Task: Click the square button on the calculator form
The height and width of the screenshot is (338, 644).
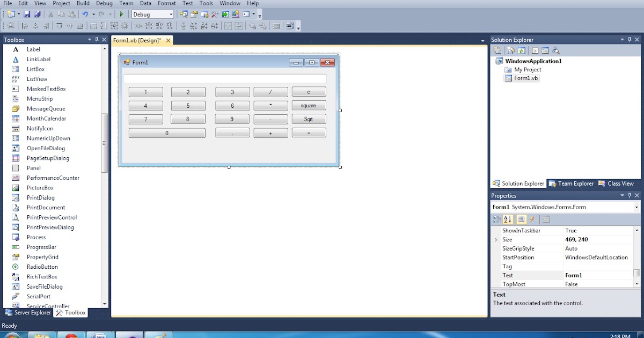Action: pyautogui.click(x=309, y=105)
